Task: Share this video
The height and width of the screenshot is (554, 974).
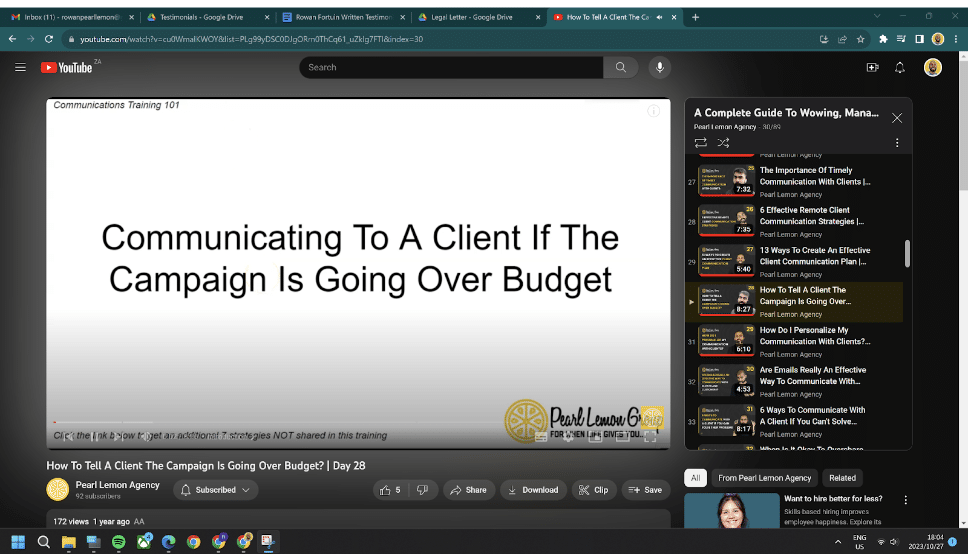Action: tap(469, 490)
